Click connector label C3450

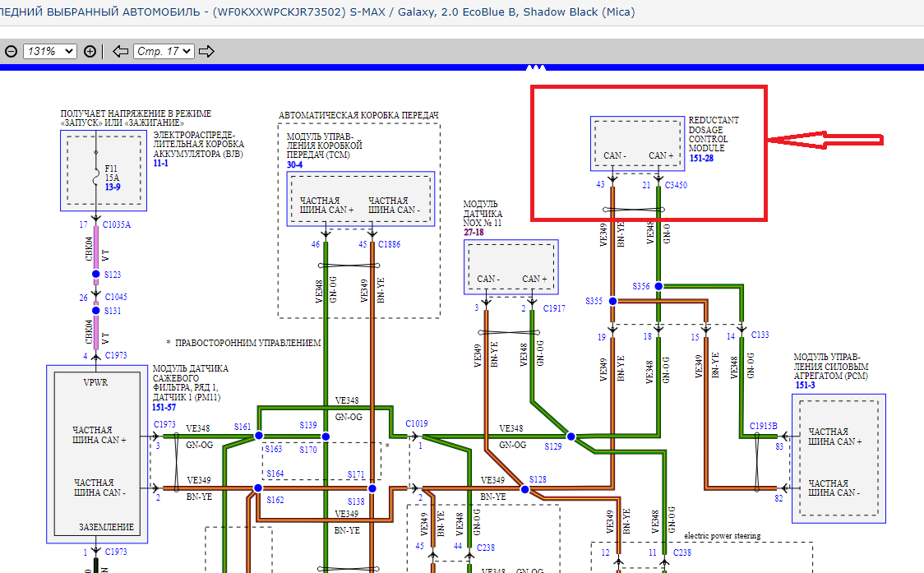[676, 186]
